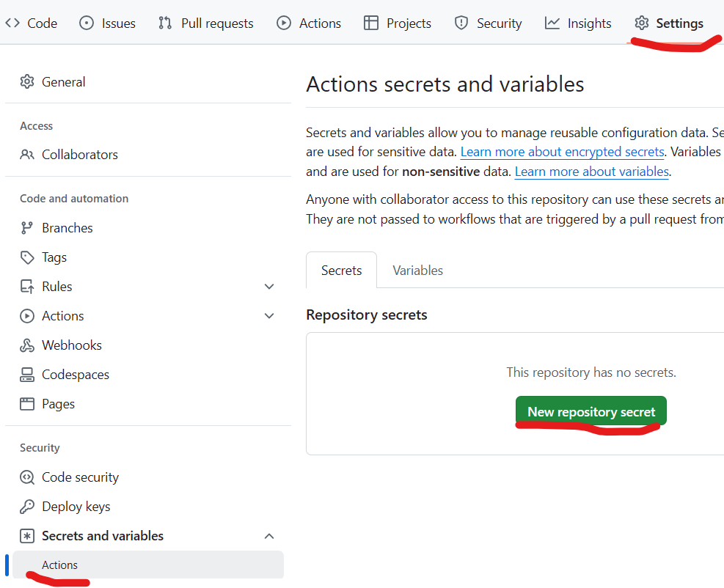The height and width of the screenshot is (588, 724).
Task: Click the Projects table icon
Action: [x=370, y=23]
